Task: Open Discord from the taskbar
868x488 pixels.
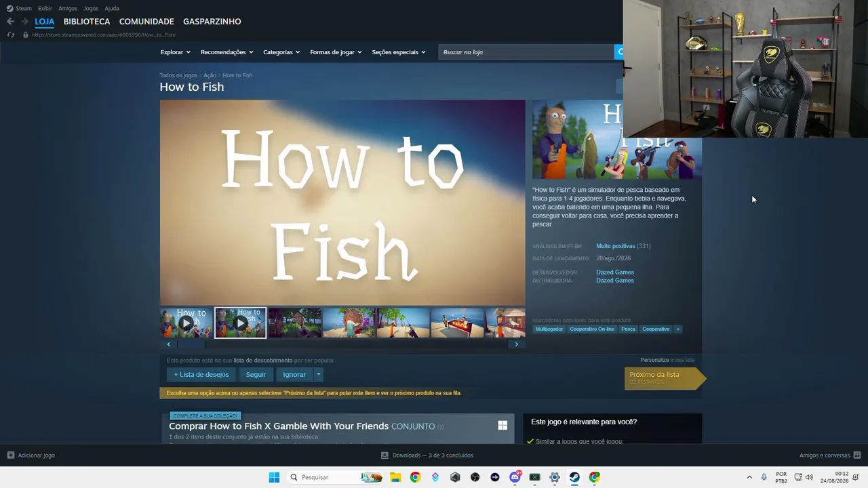Action: (515, 477)
